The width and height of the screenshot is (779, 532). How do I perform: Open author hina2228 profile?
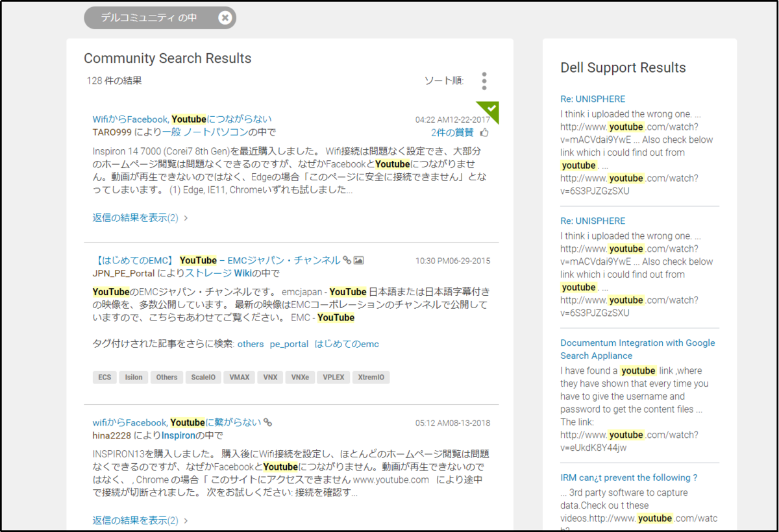tap(112, 435)
